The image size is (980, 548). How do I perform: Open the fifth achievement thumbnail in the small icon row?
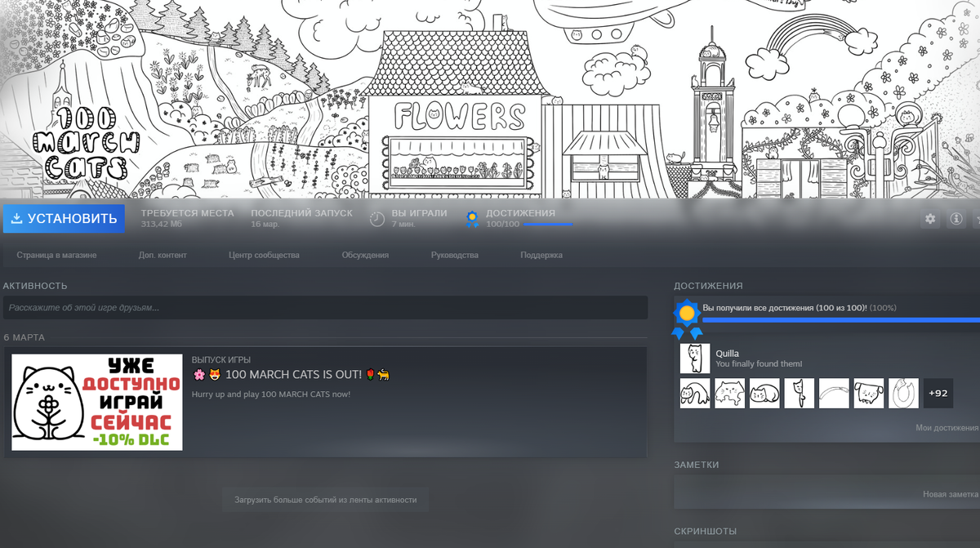pyautogui.click(x=834, y=393)
